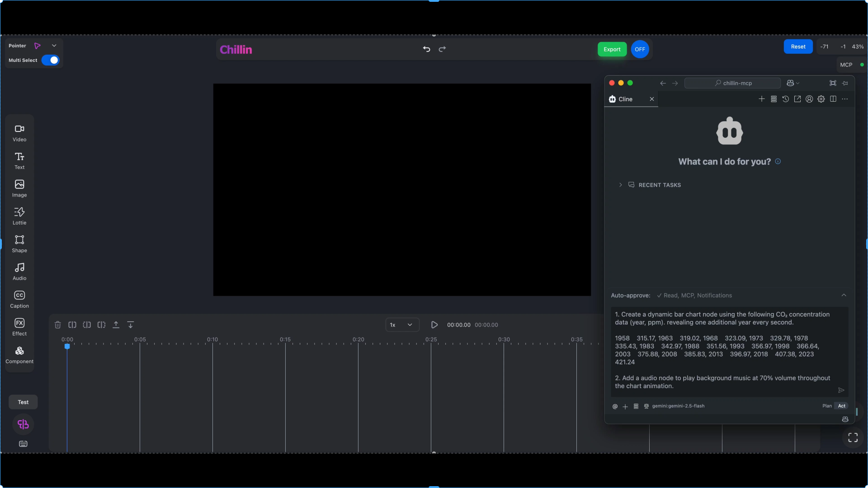Open Cline MCP servers icon
Image resolution: width=868 pixels, height=488 pixels.
click(774, 99)
